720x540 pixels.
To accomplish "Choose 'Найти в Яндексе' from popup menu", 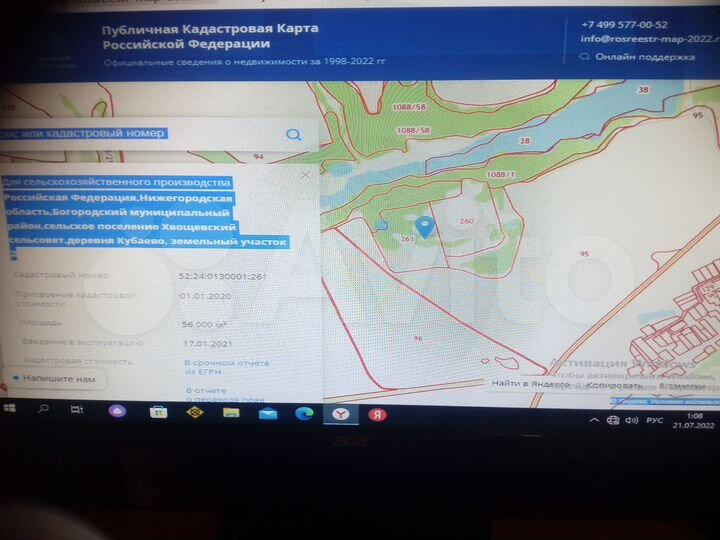I will tap(530, 383).
